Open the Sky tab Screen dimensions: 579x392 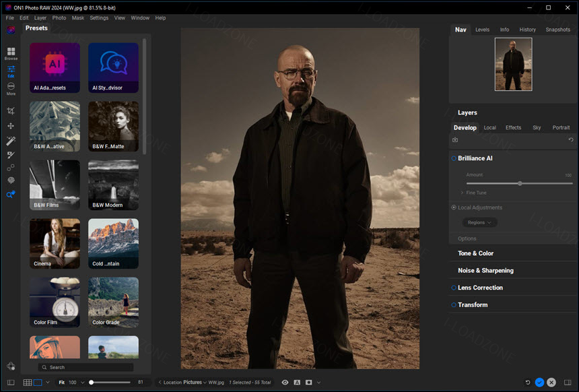point(537,127)
